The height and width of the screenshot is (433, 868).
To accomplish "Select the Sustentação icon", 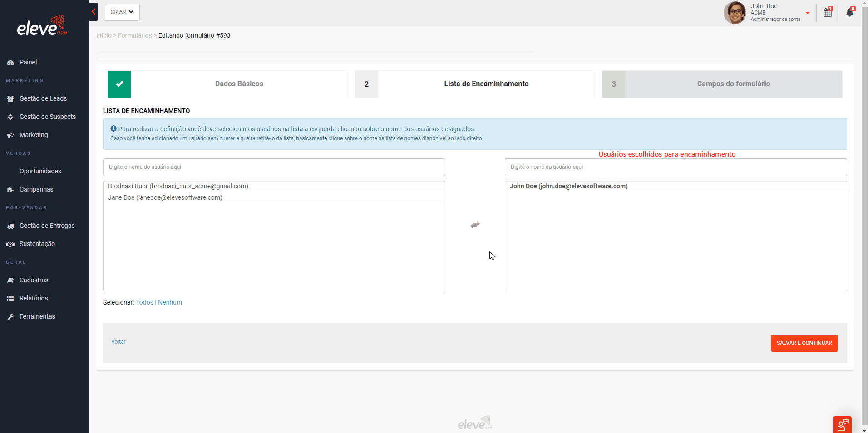I will 10,244.
